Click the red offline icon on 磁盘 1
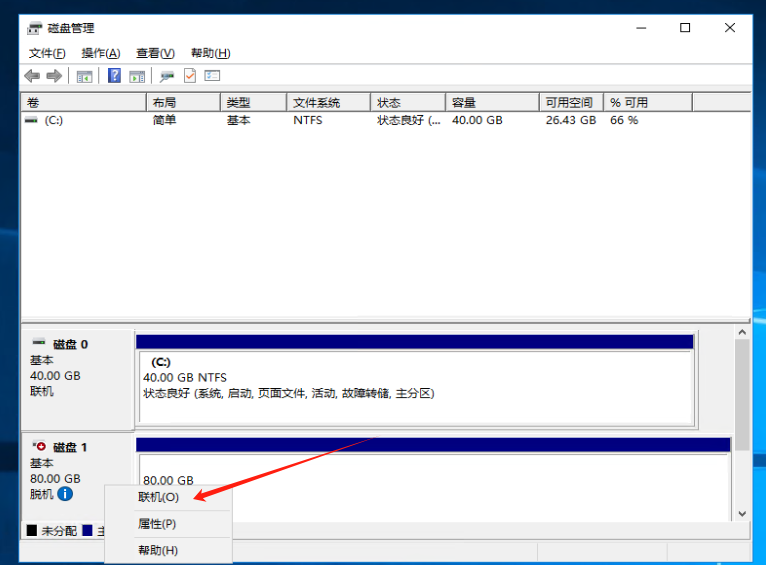Image resolution: width=766 pixels, height=565 pixels. coord(40,446)
